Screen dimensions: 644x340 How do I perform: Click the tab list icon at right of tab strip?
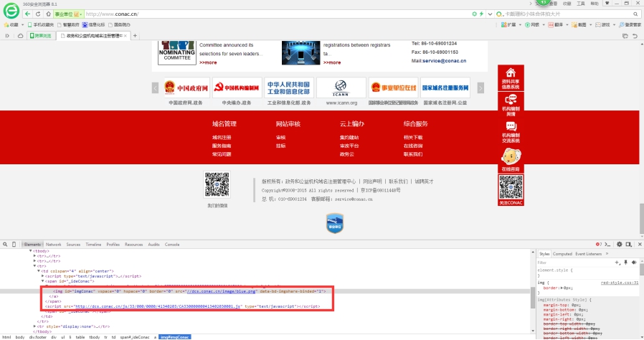625,36
